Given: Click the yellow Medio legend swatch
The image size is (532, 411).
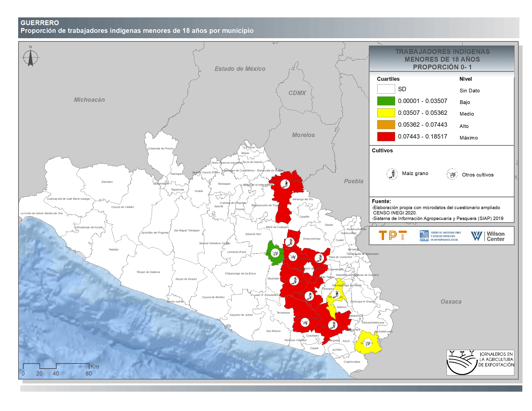Looking at the screenshot, I should (x=386, y=113).
